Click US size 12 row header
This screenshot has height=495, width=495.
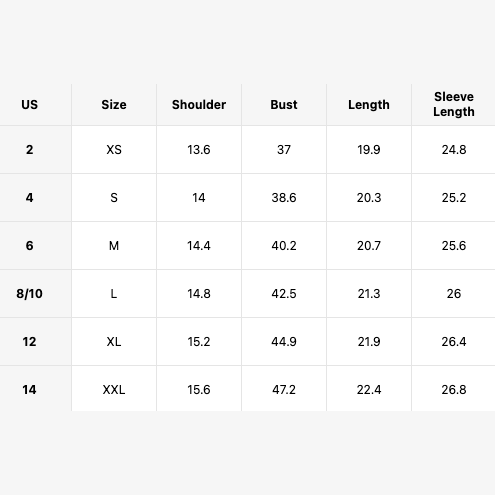click(29, 342)
